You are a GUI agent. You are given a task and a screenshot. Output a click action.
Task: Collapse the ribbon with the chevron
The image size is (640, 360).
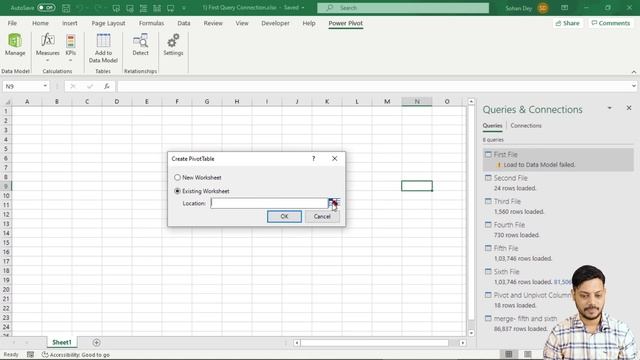point(633,71)
